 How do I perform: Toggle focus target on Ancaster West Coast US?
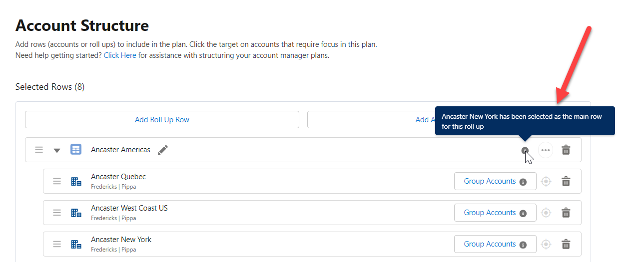tap(546, 213)
